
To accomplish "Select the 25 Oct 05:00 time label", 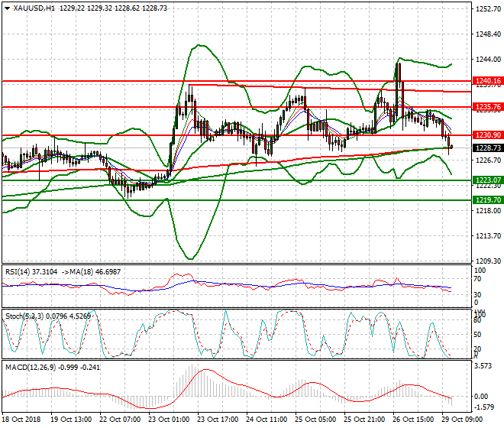I will point(315,420).
